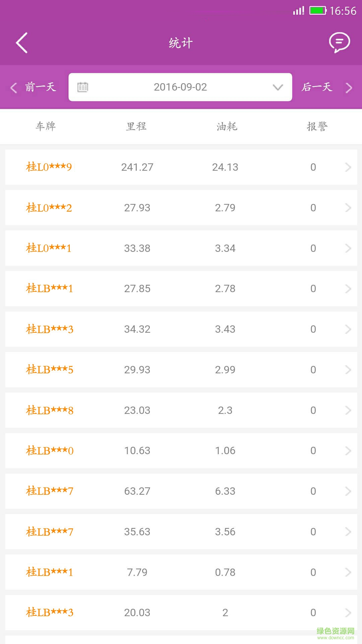This screenshot has height=644, width=362.
Task: Sort by 里程 column header
Action: pyautogui.click(x=136, y=126)
